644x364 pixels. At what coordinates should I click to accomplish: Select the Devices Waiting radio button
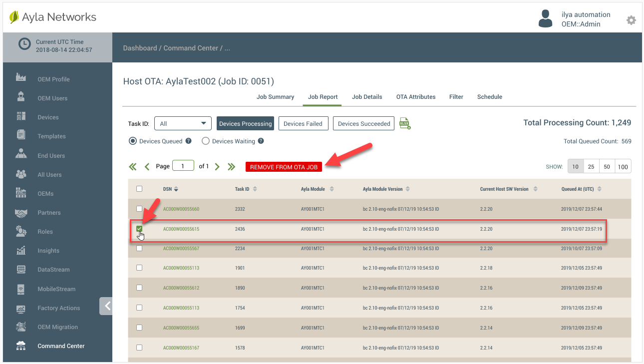205,141
